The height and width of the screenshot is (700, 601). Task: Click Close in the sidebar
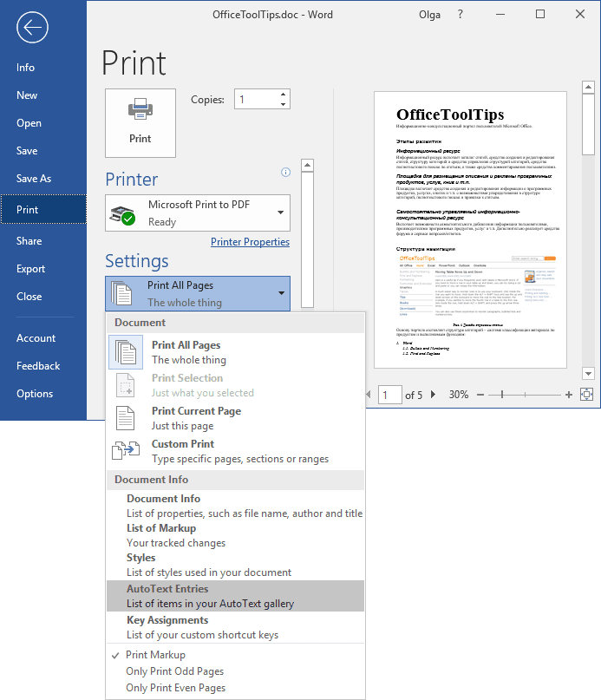coord(43,296)
